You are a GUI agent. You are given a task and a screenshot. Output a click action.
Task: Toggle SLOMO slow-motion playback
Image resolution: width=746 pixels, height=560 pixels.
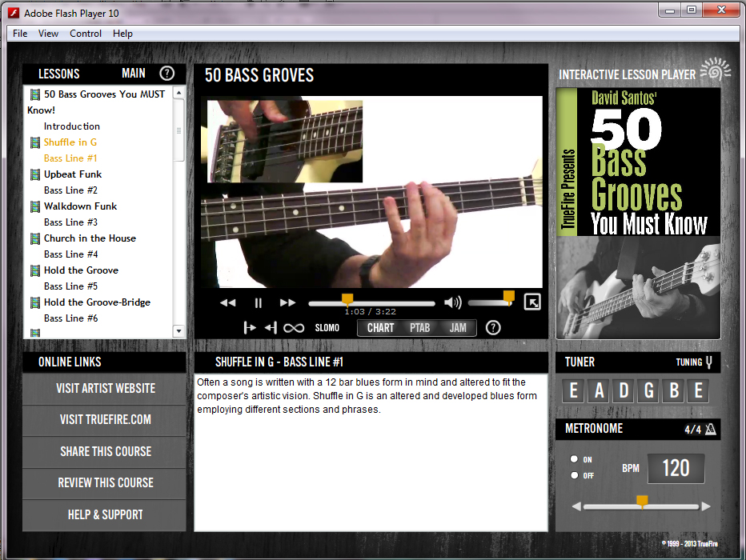(327, 328)
